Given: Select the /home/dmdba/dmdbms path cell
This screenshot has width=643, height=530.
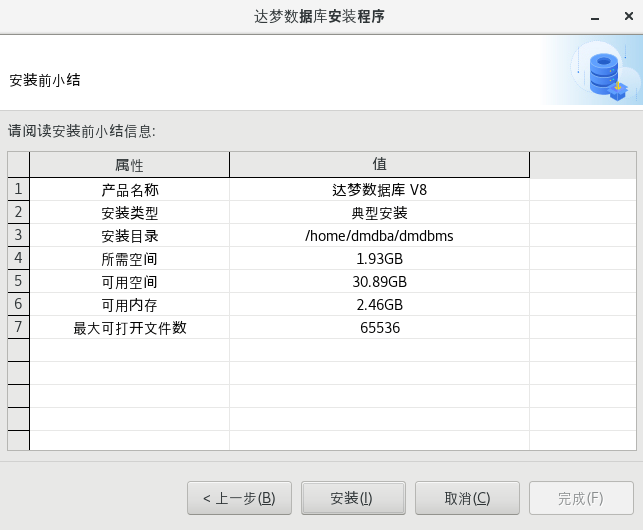Looking at the screenshot, I should pyautogui.click(x=379, y=235).
